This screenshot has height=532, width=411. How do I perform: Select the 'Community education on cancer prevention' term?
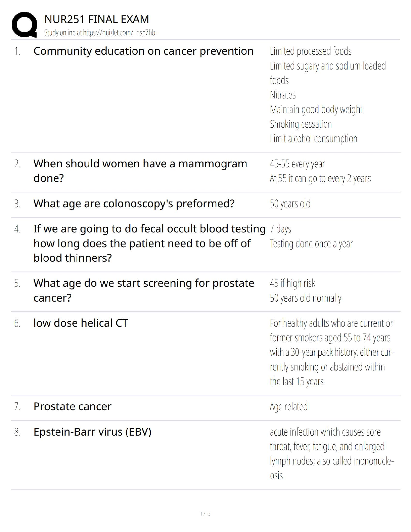click(143, 51)
